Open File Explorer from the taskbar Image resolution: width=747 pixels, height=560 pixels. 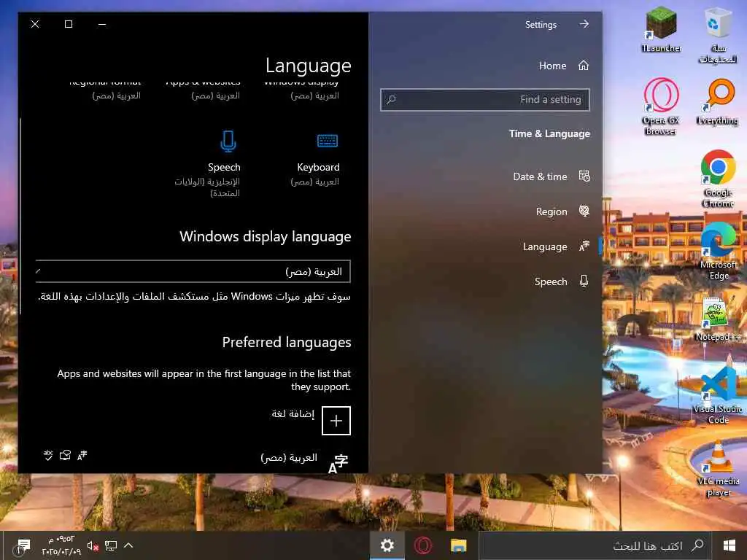tap(458, 545)
